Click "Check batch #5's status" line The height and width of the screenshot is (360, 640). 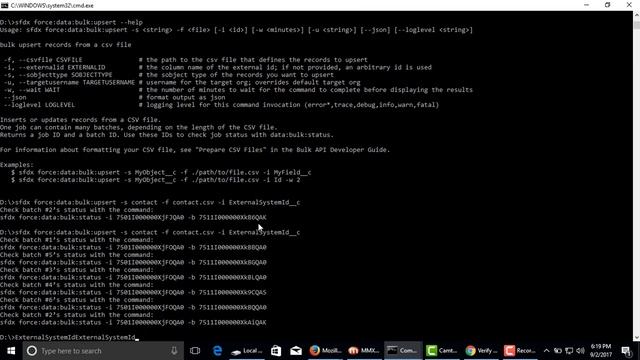coord(77,255)
